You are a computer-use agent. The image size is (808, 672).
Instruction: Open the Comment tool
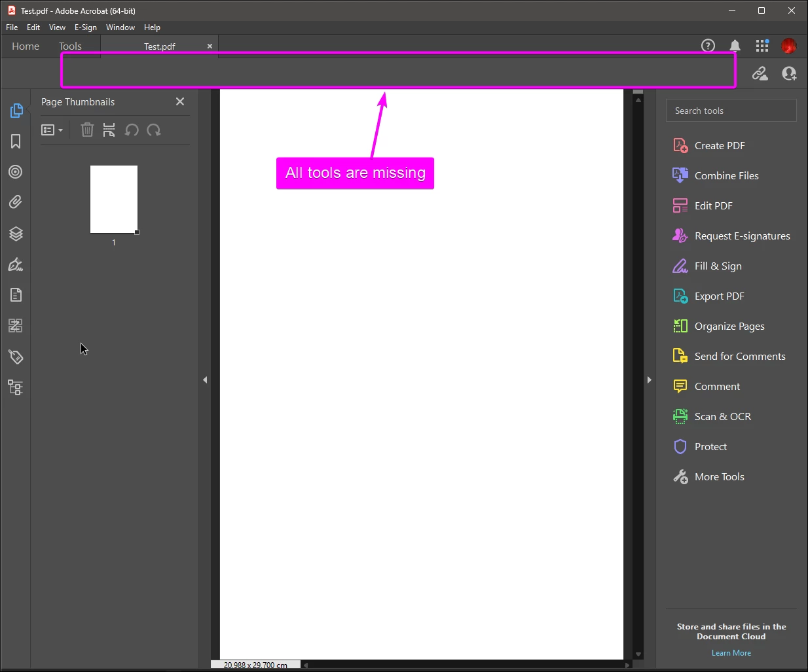point(707,386)
